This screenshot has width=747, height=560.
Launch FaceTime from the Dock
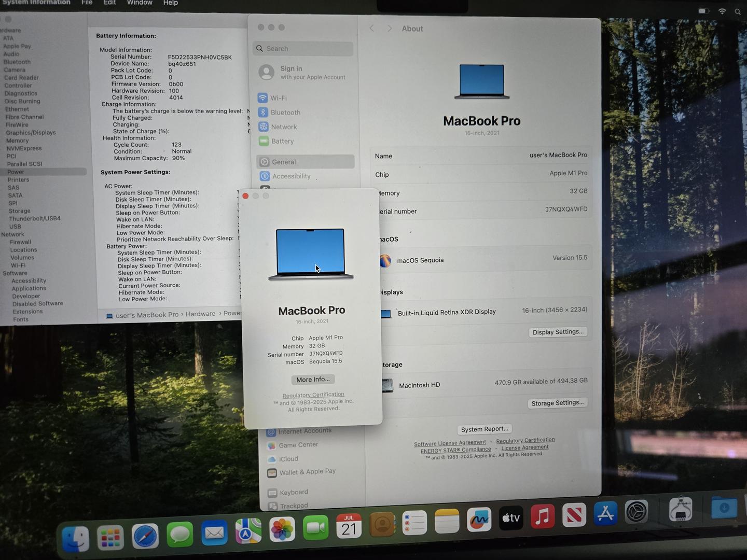[x=316, y=528]
